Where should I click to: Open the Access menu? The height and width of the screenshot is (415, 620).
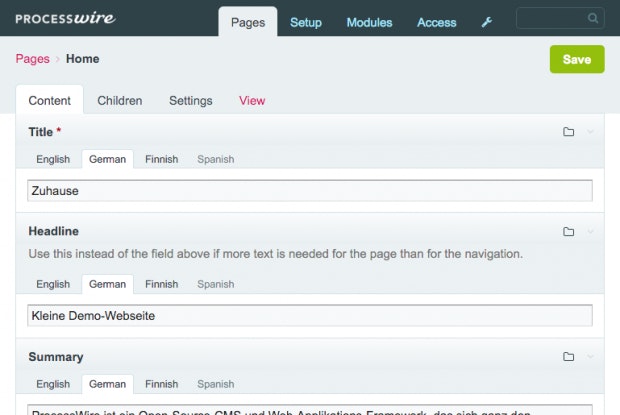point(437,23)
